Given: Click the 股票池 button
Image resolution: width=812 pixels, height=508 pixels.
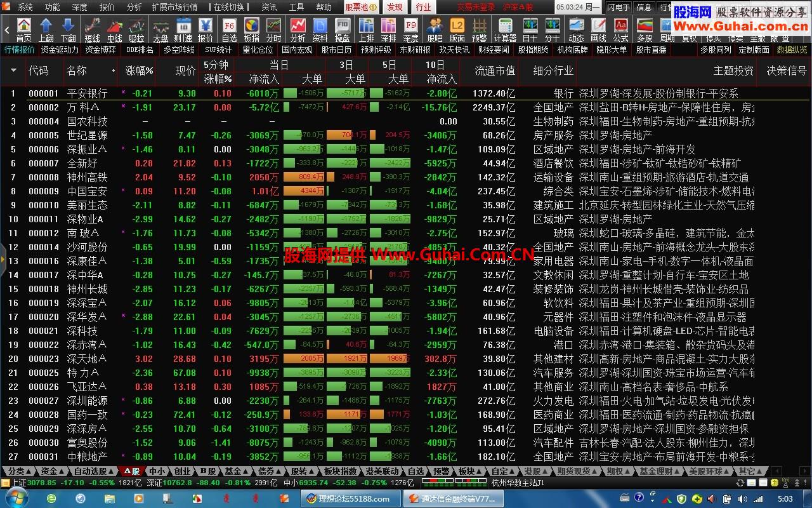Looking at the screenshot, I should pos(361,7).
